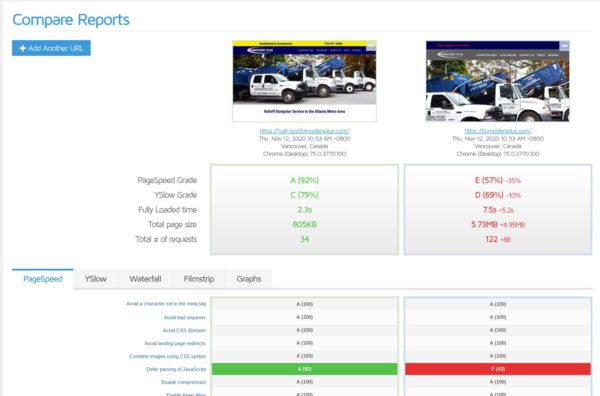Image resolution: width=600 pixels, height=396 pixels.
Task: Expand the Defer parsing of JavaScript row
Action: 176,369
